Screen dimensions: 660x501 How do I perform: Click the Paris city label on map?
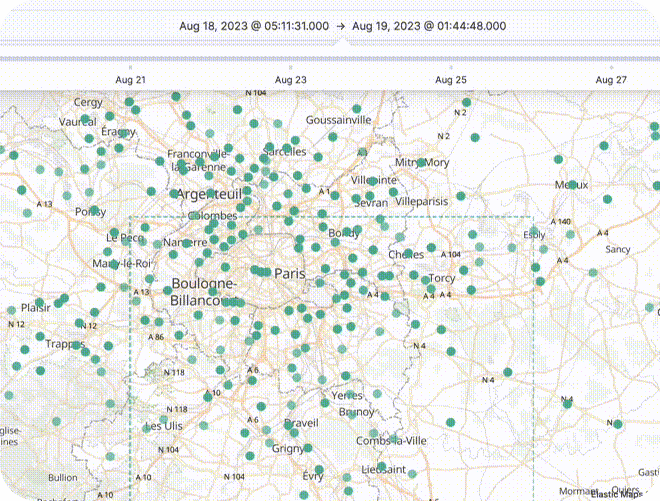pos(291,273)
